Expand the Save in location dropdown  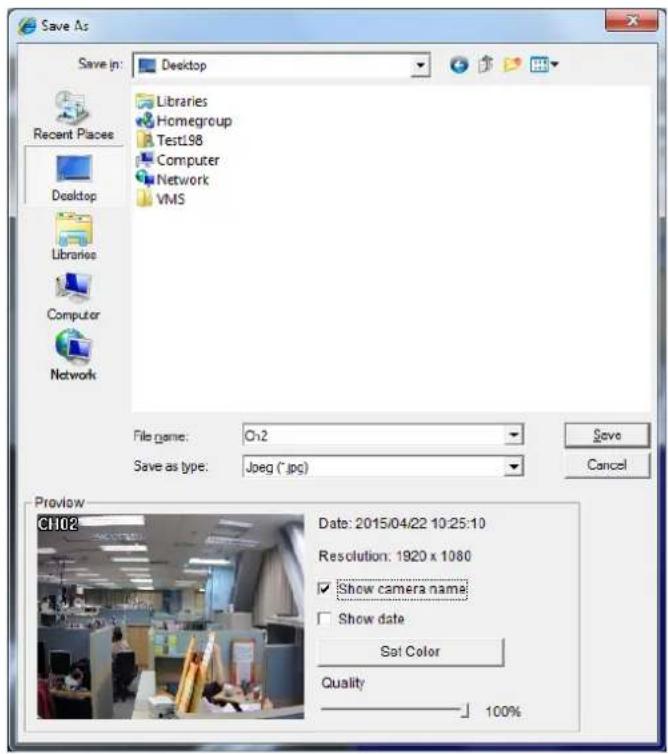pyautogui.click(x=420, y=65)
